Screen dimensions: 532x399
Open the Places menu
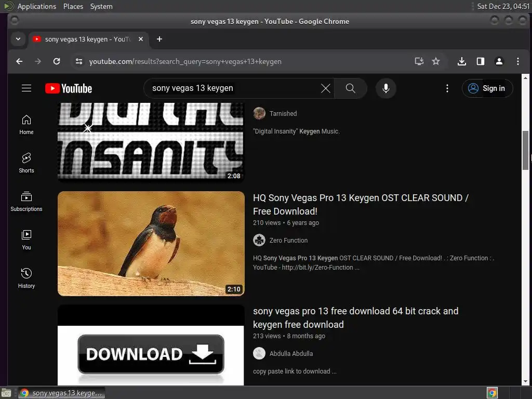[73, 6]
